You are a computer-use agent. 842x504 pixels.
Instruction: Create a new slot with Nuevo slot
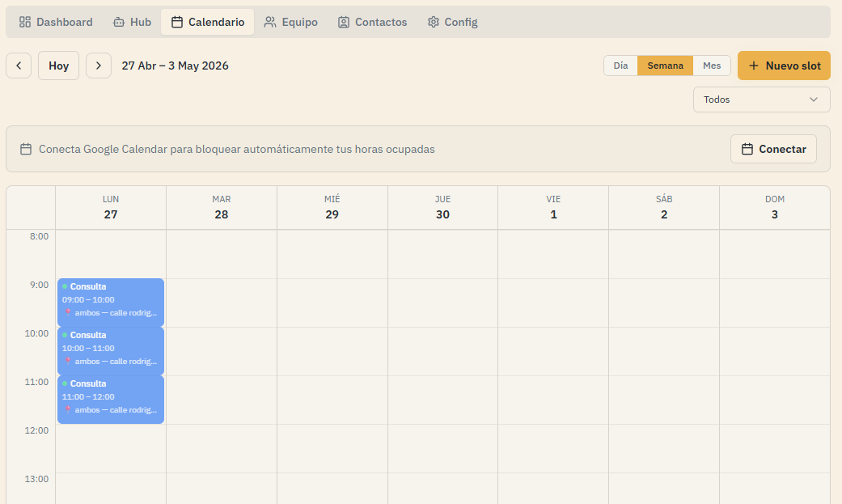(784, 66)
